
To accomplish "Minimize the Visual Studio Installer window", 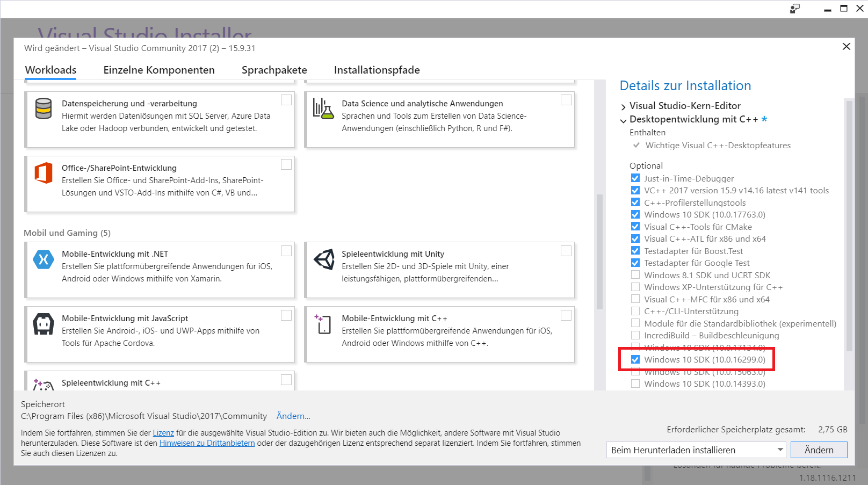I will click(x=828, y=9).
